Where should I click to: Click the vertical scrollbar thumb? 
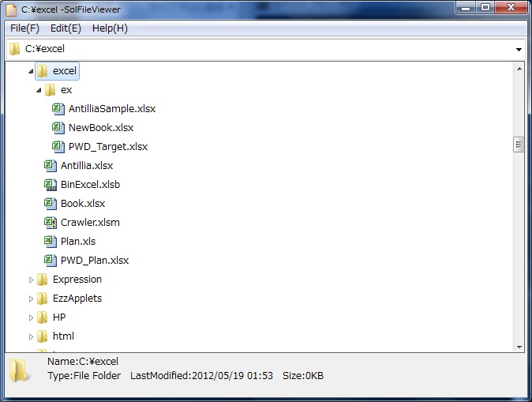click(x=519, y=145)
